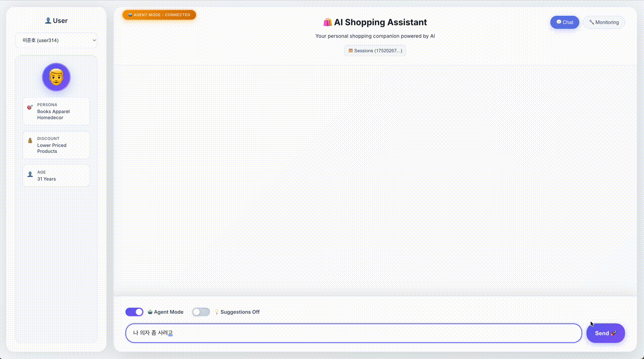Open the Monitoring tab

coord(604,22)
